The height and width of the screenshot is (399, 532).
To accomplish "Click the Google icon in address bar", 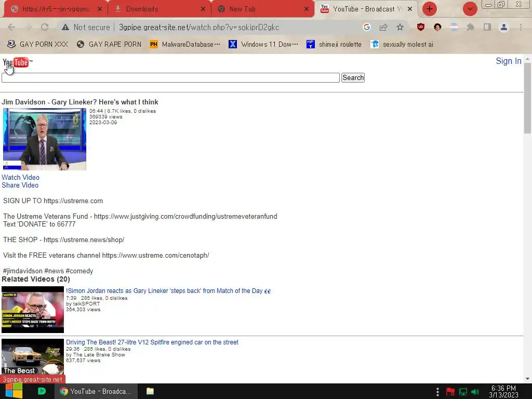I will 366,27.
